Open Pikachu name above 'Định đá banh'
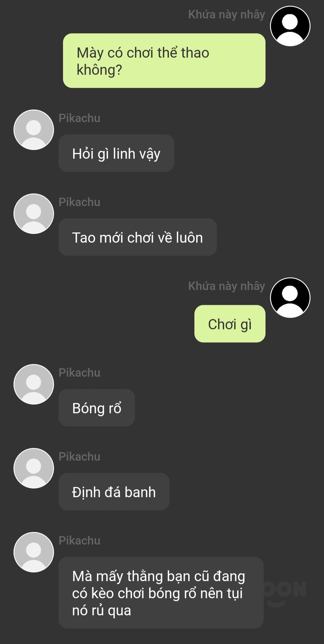Screen dimensions: 324x644 (80, 457)
